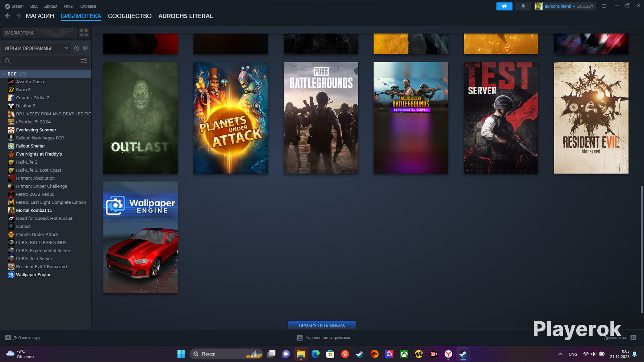Toggle ready-to-play filter icon

coord(85,48)
